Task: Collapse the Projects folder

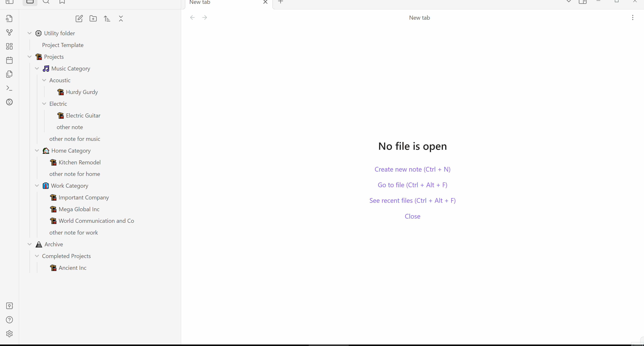Action: (30, 57)
